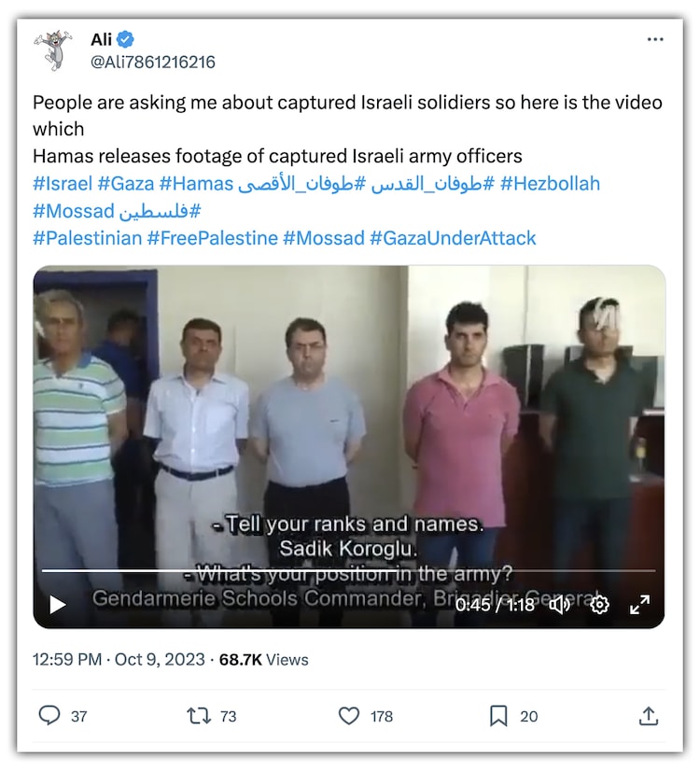This screenshot has width=700, height=771.
Task: Like the tweet with heart icon
Action: click(349, 716)
